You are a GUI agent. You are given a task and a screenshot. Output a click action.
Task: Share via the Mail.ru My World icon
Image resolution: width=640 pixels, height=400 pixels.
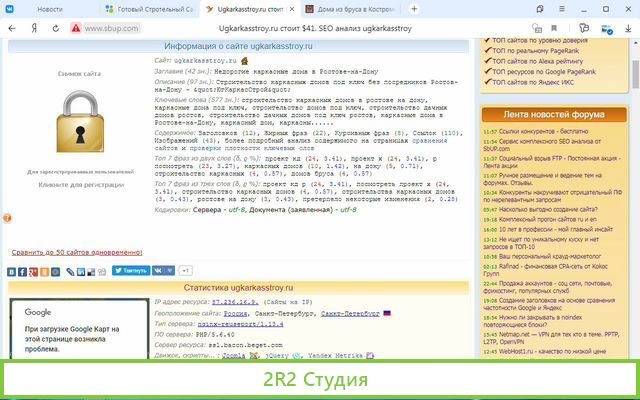(56, 272)
